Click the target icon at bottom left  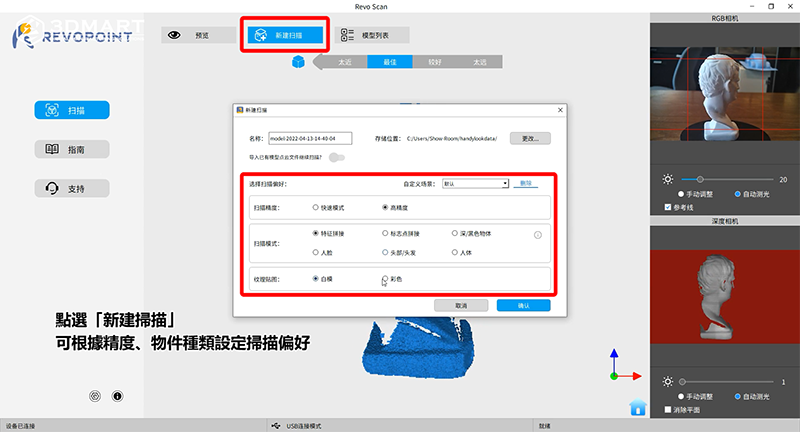(x=95, y=396)
